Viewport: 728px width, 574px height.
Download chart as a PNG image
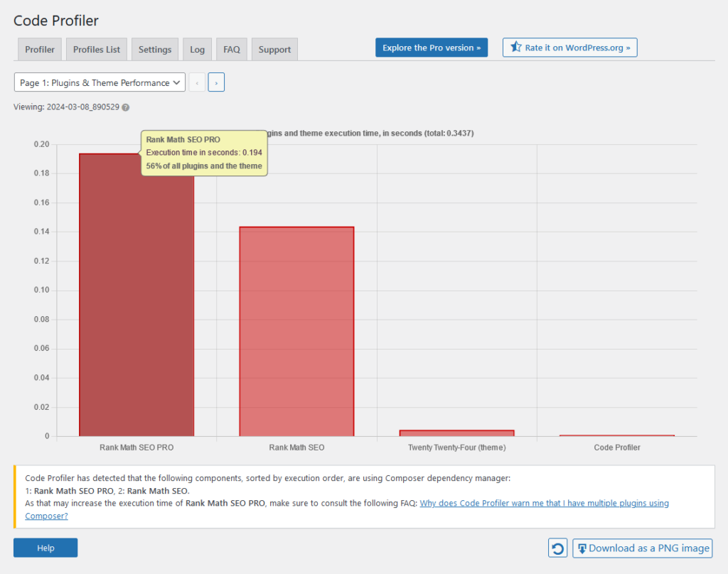coord(643,548)
